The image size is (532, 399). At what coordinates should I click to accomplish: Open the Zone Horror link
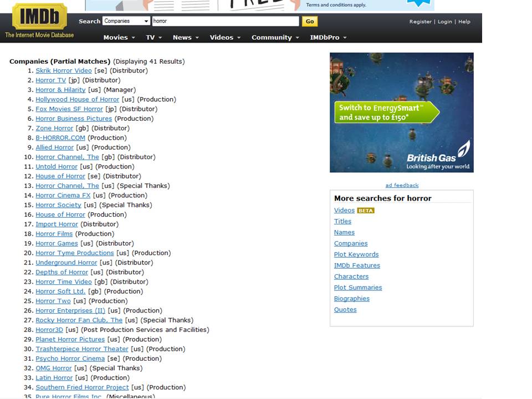tap(54, 128)
